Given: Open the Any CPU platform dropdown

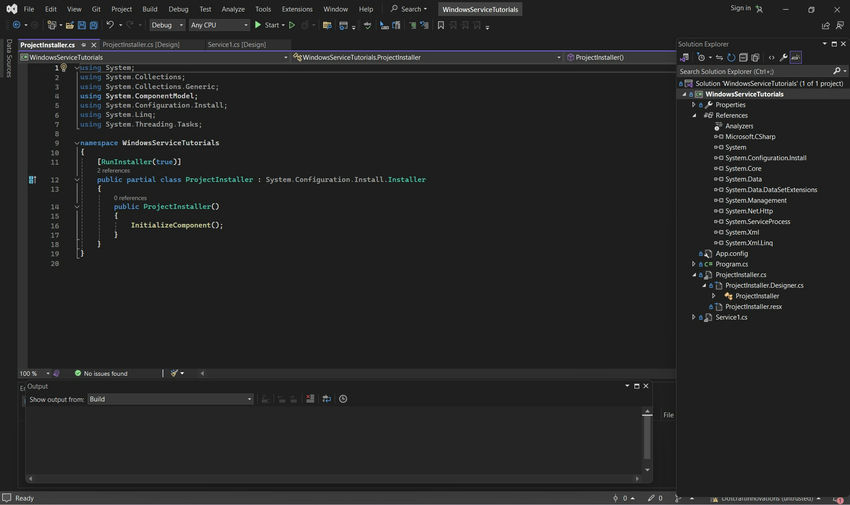Looking at the screenshot, I should pos(219,25).
